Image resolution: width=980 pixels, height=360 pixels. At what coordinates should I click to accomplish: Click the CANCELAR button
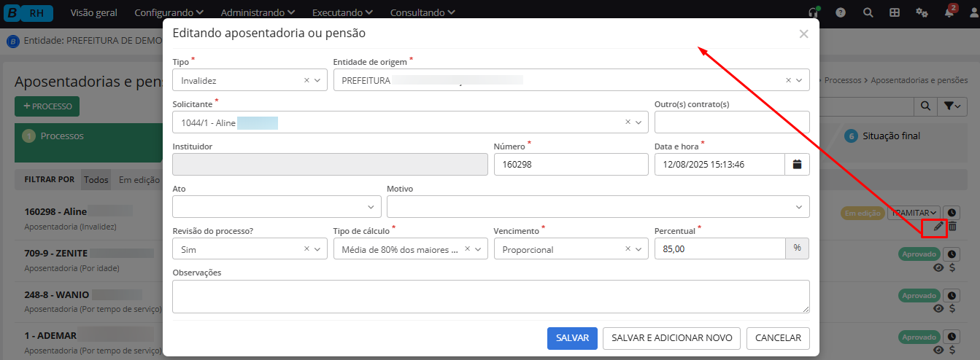[x=778, y=338]
